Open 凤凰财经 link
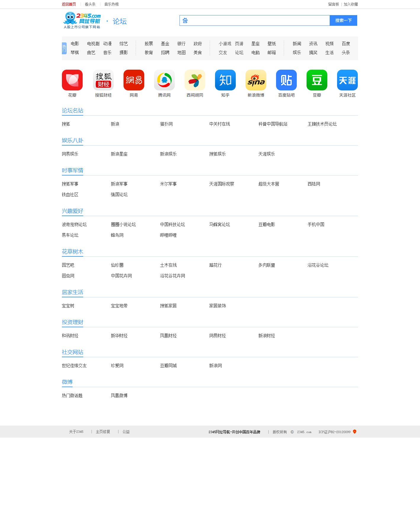The height and width of the screenshot is (509, 420). pos(169,336)
